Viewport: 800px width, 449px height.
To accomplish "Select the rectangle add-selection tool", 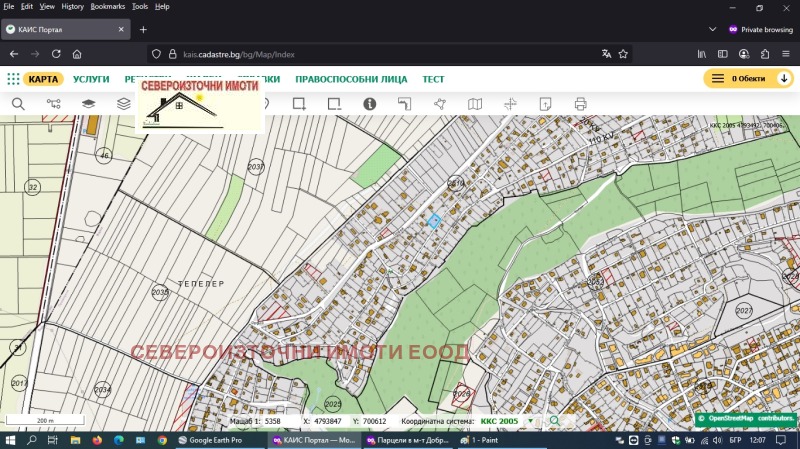I will click(299, 104).
